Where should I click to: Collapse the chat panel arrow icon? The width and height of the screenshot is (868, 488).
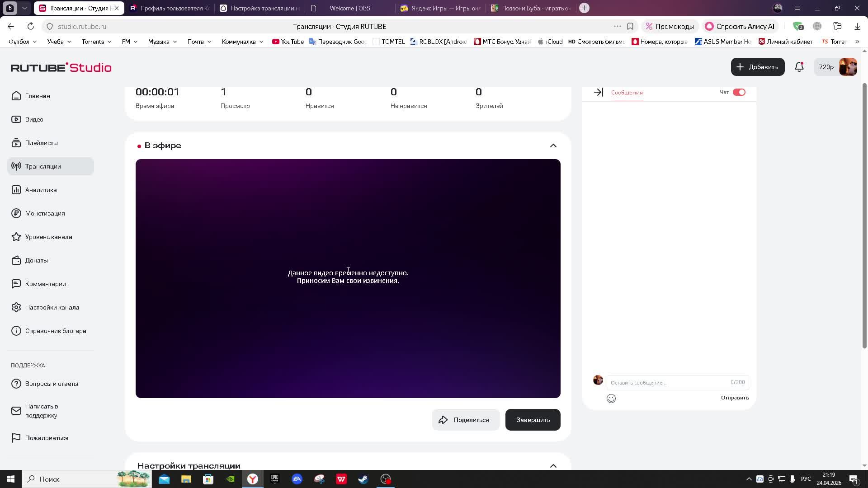tap(598, 92)
